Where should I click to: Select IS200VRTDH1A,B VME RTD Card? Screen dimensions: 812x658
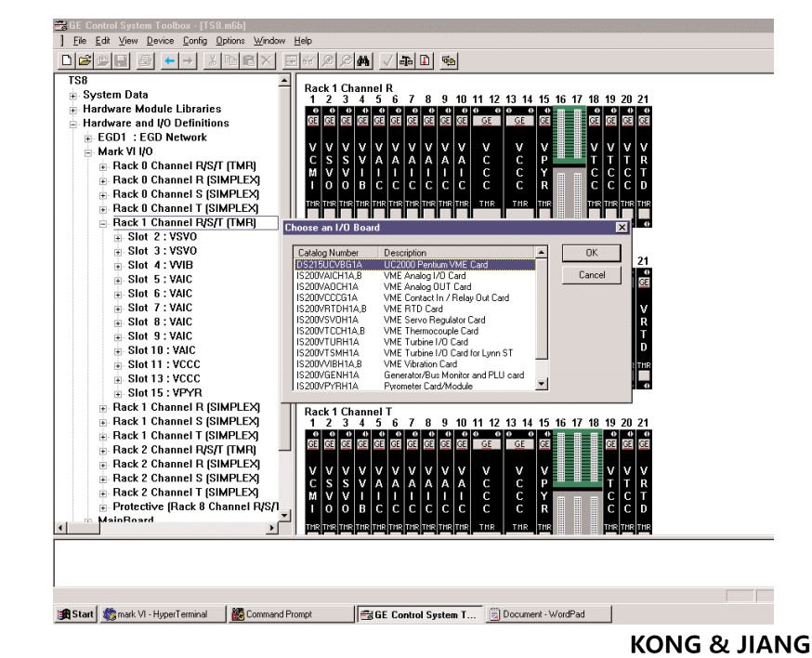tap(414, 309)
